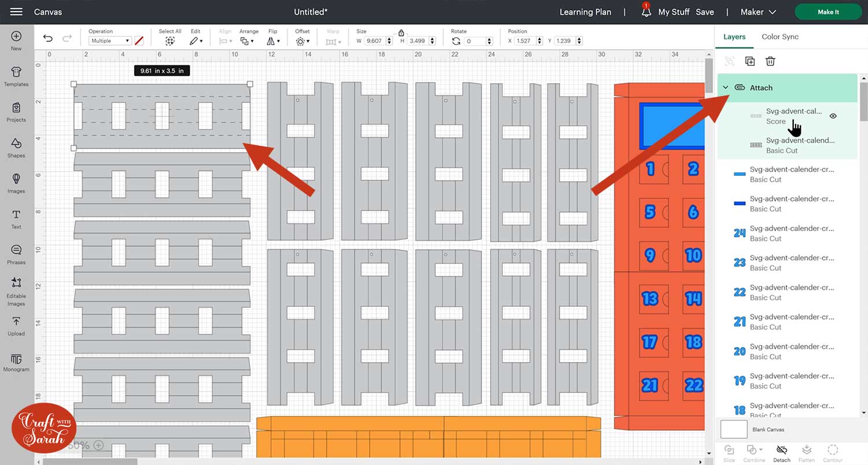Select the number 22 layer

tap(788, 292)
